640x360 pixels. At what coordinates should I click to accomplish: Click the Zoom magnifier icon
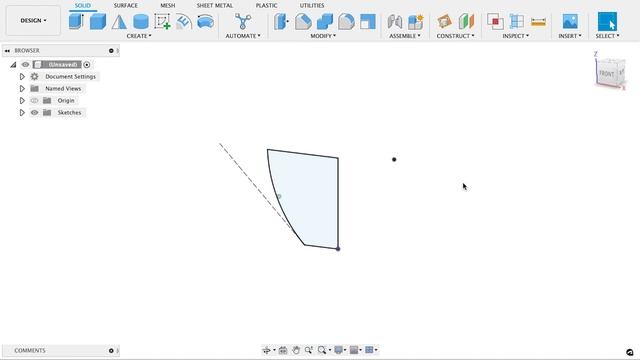pyautogui.click(x=309, y=350)
